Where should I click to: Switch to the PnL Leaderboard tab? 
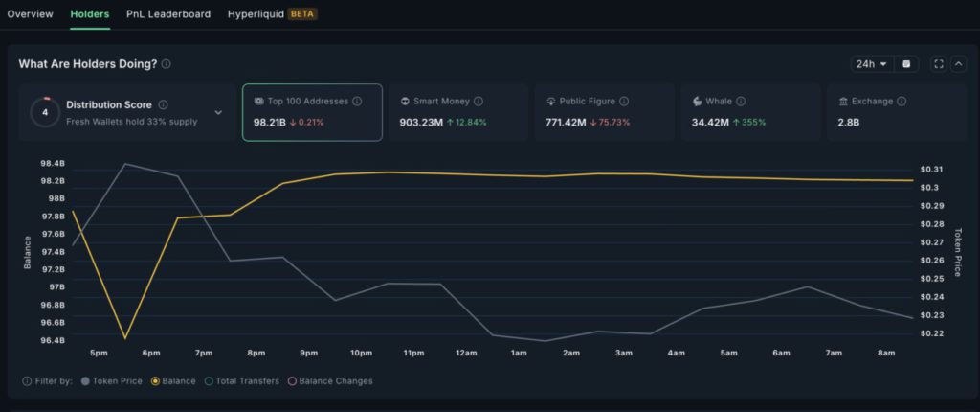click(x=168, y=14)
